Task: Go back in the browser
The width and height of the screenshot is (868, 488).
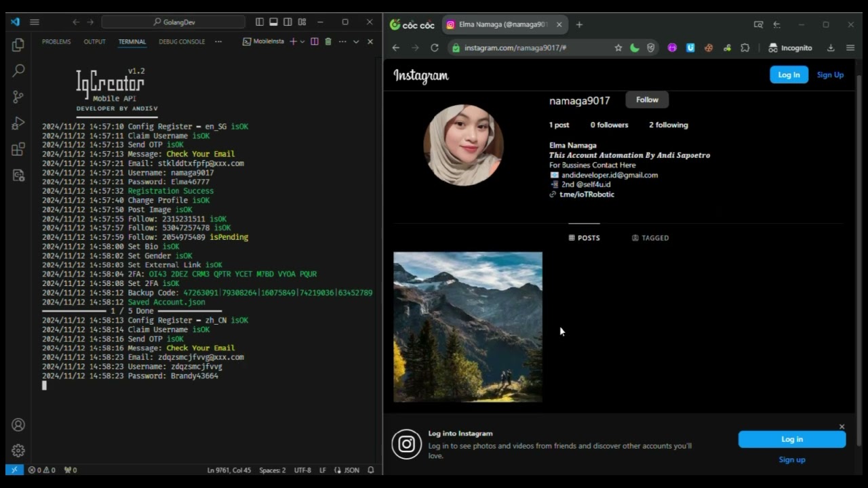Action: 396,48
